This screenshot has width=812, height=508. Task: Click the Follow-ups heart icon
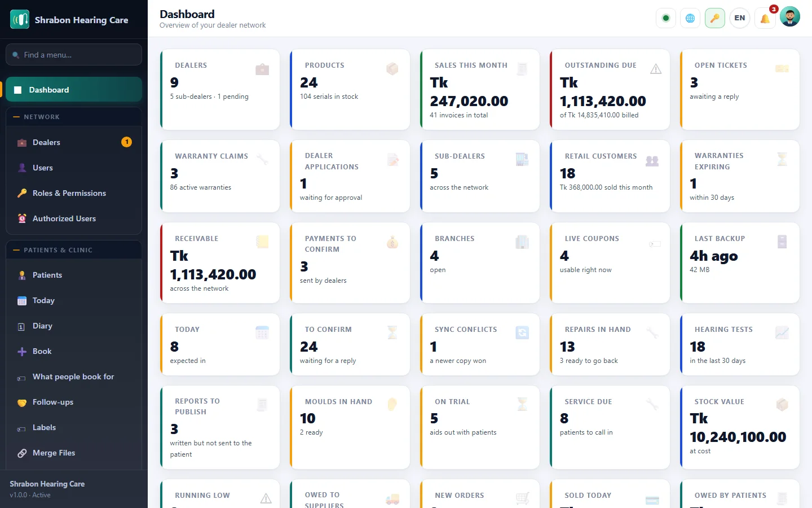[22, 402]
